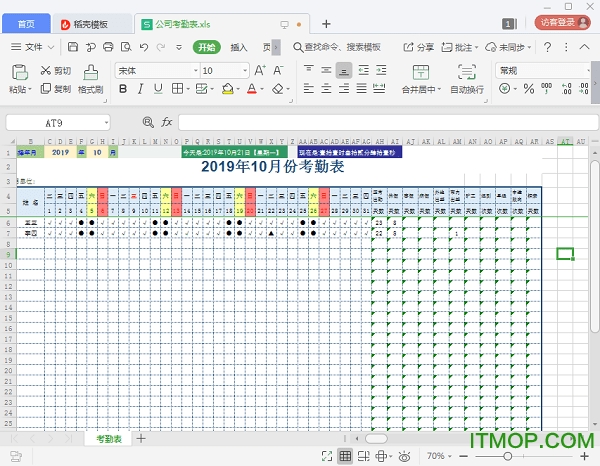Decrease decimal places icon
This screenshot has width=600, height=466.
(x=584, y=89)
